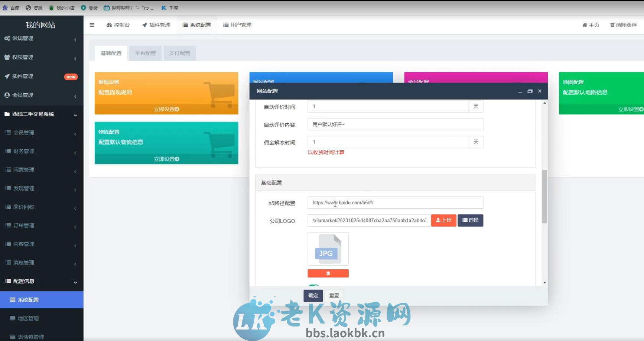Upload company LOGO with the 上传 icon button
The image size is (644, 341).
443,220
